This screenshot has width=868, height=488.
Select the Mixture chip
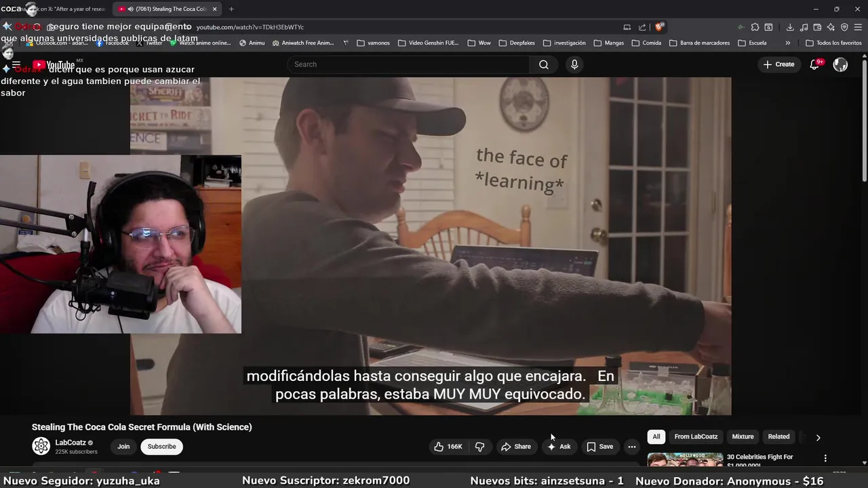click(x=743, y=436)
